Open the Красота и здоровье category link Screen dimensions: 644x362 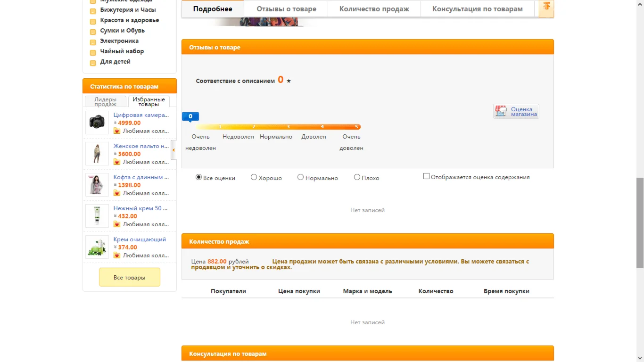130,20
